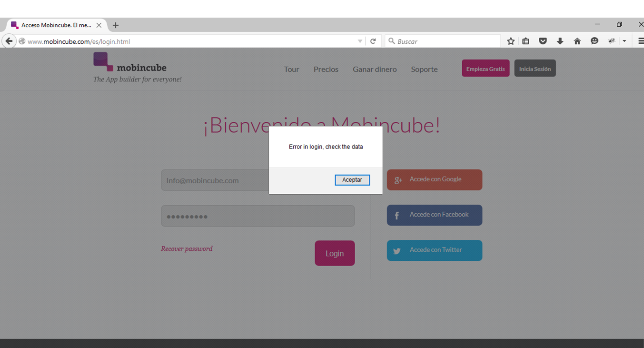Image resolution: width=644 pixels, height=348 pixels.
Task: Sign in via Accede con Facebook
Action: point(435,215)
